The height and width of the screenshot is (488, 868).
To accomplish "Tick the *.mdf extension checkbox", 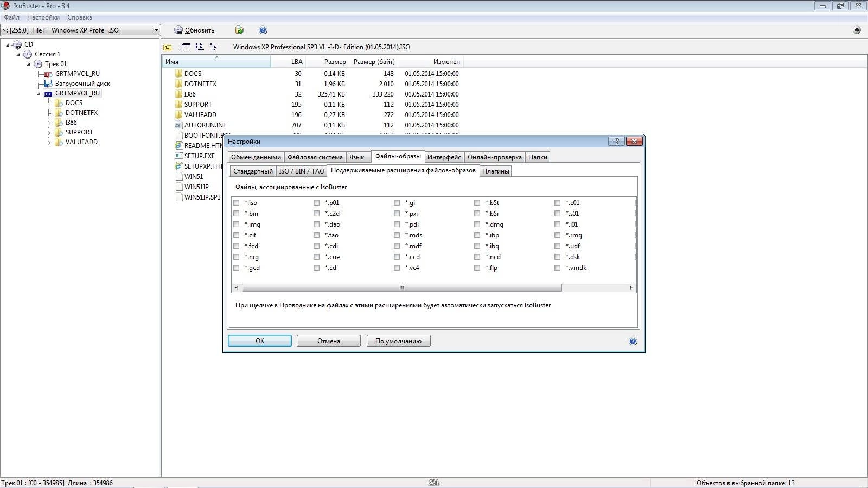I will point(397,246).
